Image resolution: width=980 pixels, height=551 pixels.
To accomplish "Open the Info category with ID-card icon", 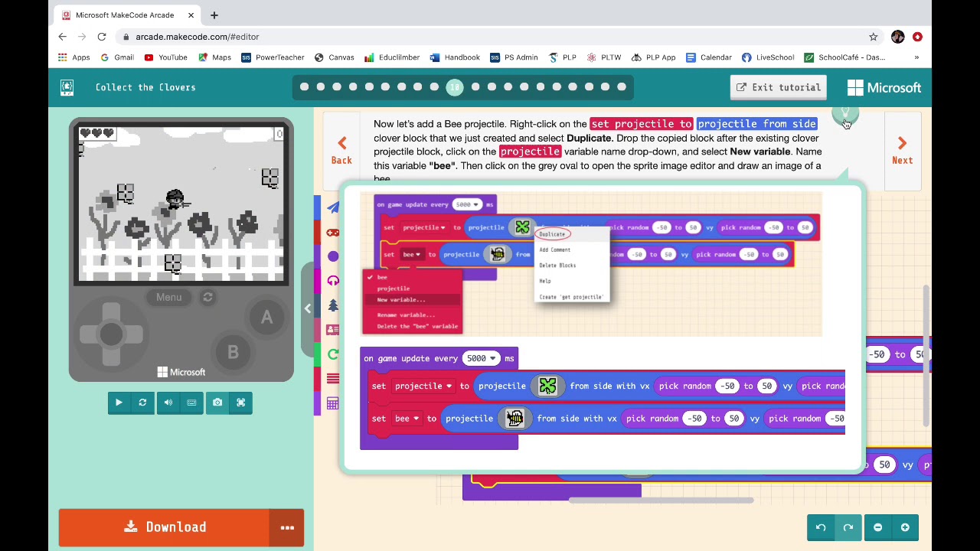I will [332, 330].
